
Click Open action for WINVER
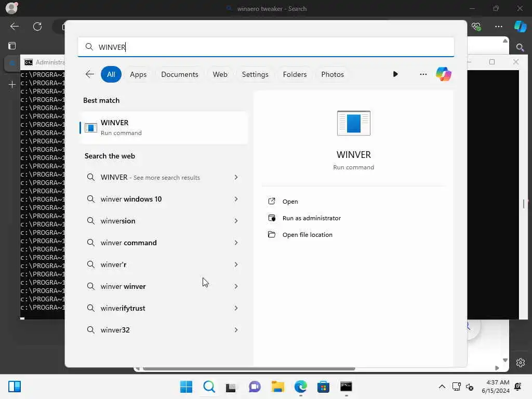click(x=290, y=202)
